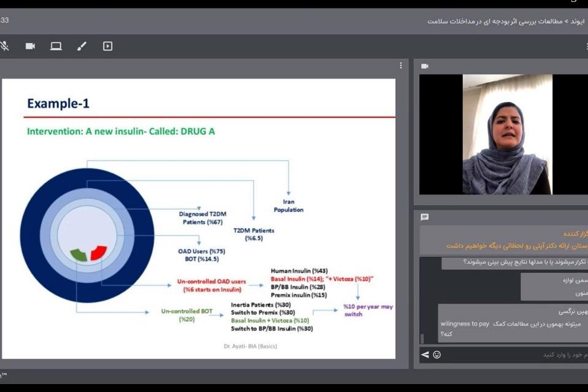Unmute the microphone in the toolbar
The width and height of the screenshot is (588, 392).
(x=4, y=46)
